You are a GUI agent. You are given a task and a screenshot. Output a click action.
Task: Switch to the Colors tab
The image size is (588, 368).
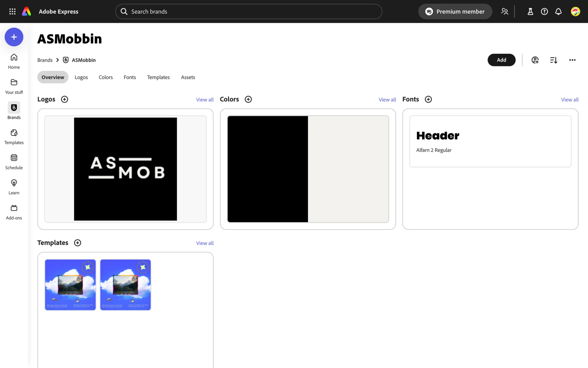[106, 77]
